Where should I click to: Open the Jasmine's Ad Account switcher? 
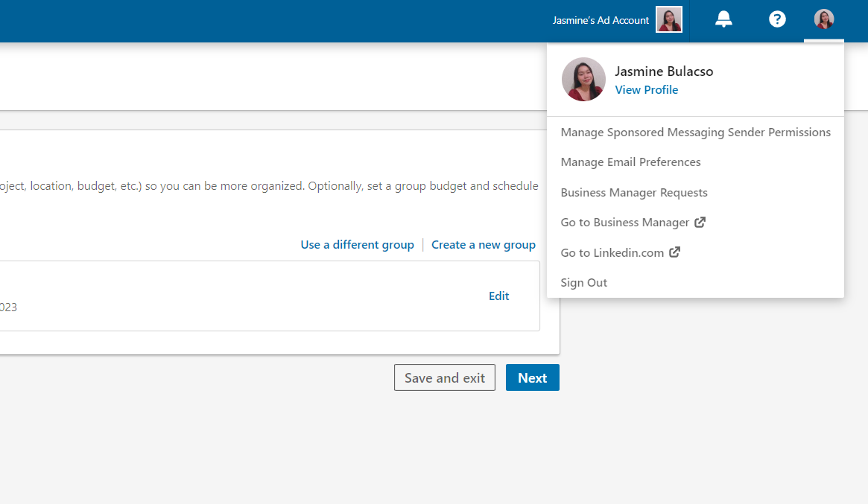tap(617, 20)
